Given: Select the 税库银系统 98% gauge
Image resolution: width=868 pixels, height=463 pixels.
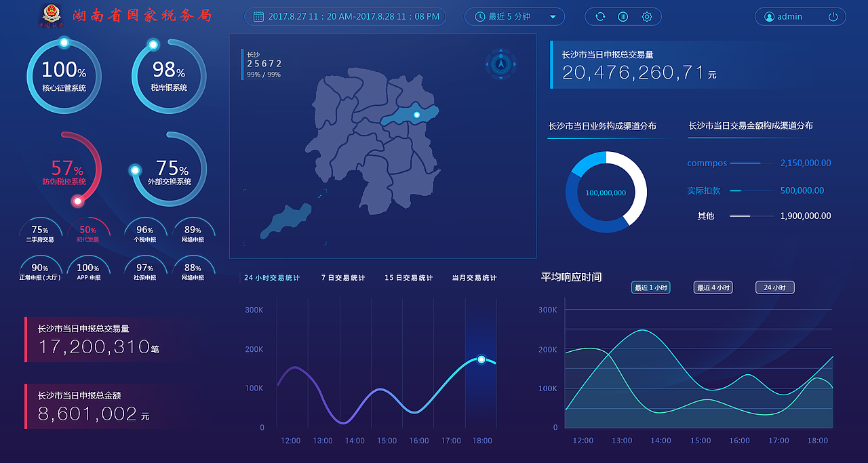Looking at the screenshot, I should 169,76.
